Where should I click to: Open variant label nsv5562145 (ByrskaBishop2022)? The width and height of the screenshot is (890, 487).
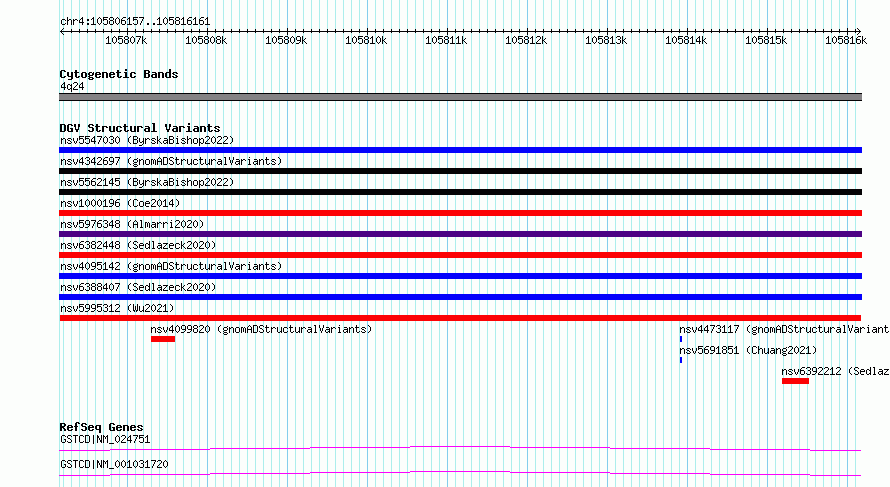(x=147, y=182)
